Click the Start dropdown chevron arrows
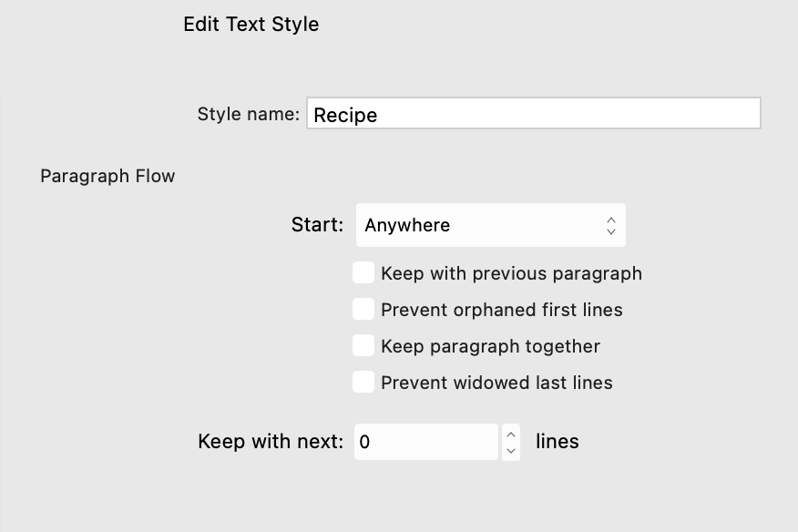Viewport: 798px width, 532px height. (x=610, y=225)
